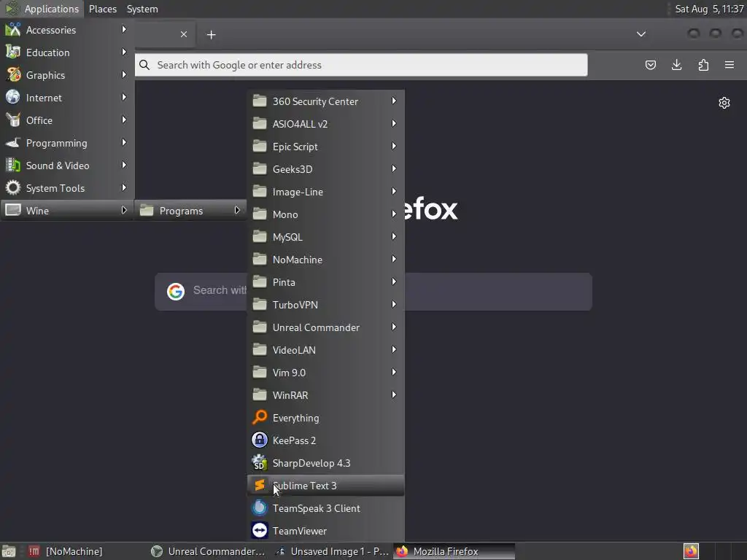Click the Internet globe icon
The image size is (747, 560).
(x=13, y=97)
